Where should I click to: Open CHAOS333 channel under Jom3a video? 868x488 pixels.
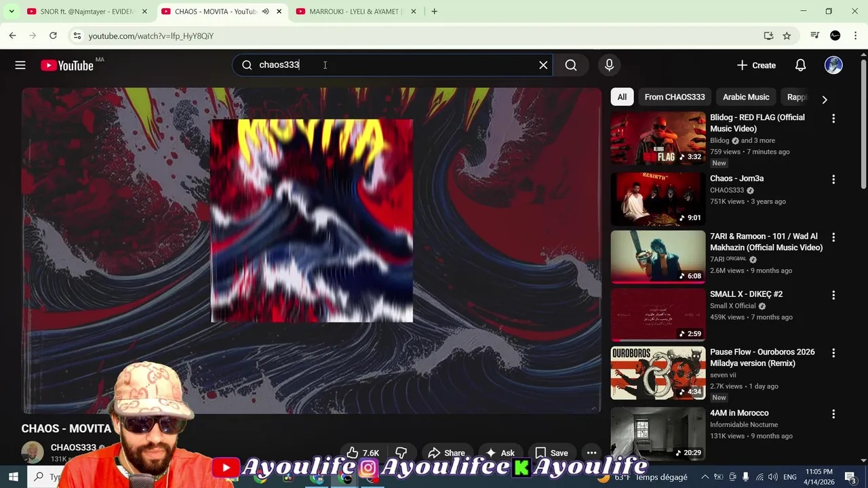[x=727, y=190]
